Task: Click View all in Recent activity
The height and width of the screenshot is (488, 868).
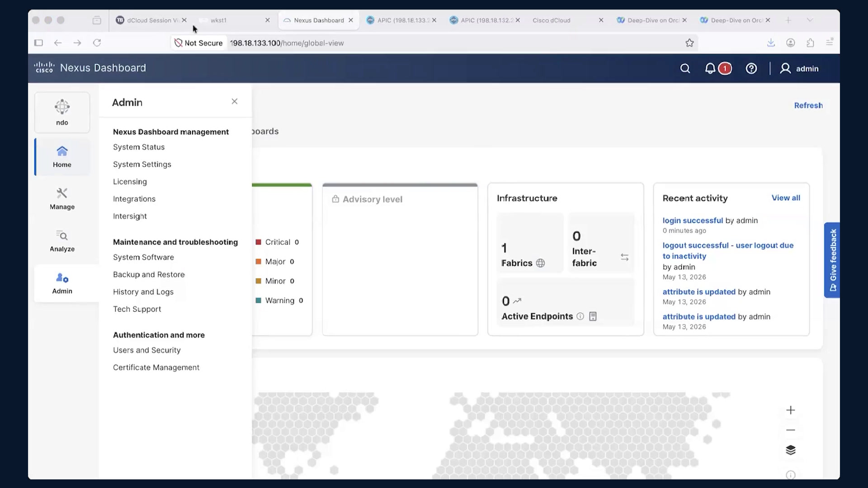Action: coord(786,198)
